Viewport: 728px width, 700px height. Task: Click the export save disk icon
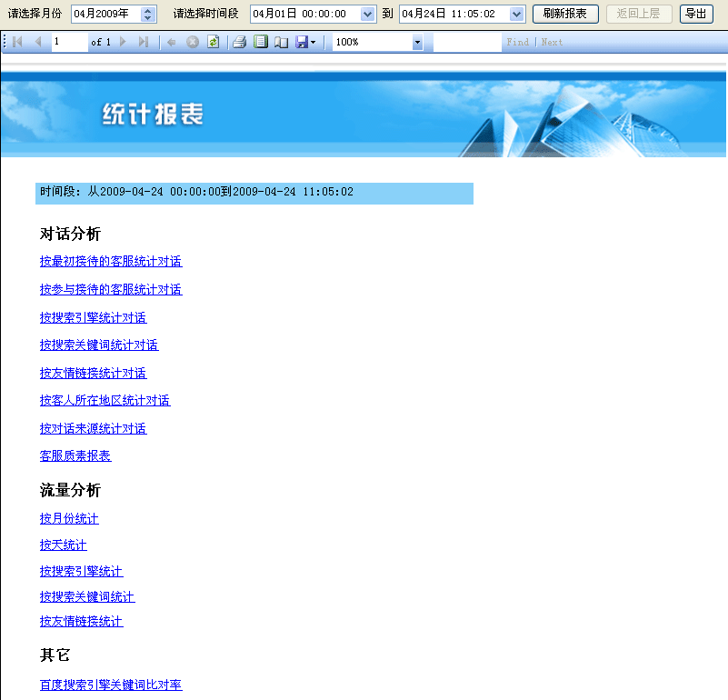[x=302, y=43]
